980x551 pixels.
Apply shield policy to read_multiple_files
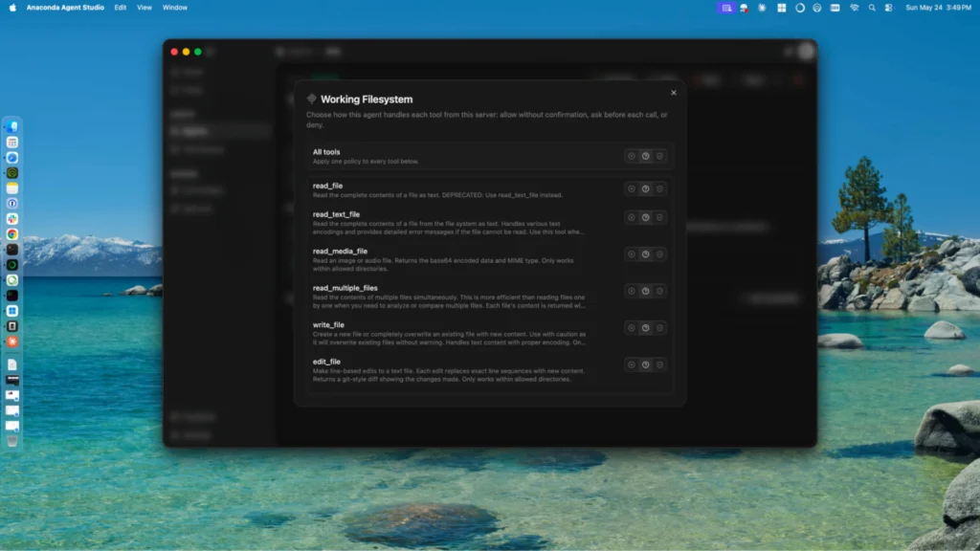point(659,291)
